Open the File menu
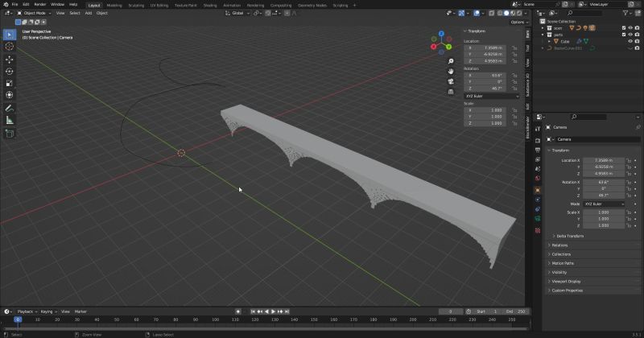This screenshot has width=644, height=338. (x=14, y=4)
